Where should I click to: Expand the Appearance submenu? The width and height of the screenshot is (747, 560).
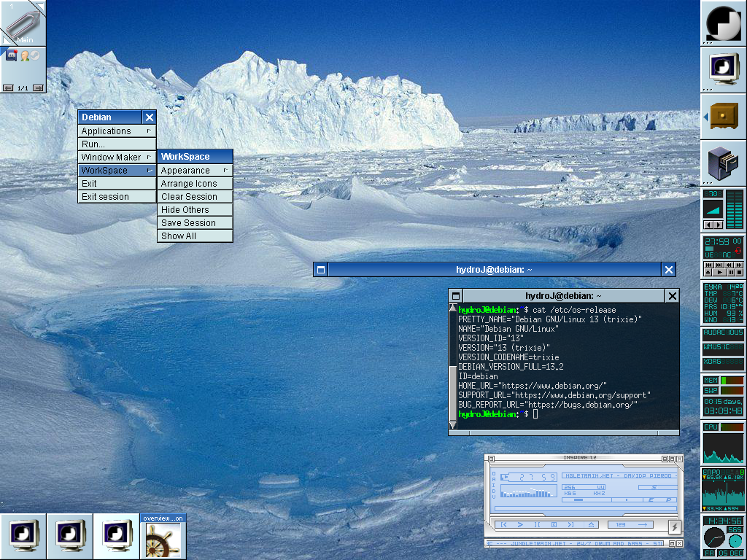[195, 171]
